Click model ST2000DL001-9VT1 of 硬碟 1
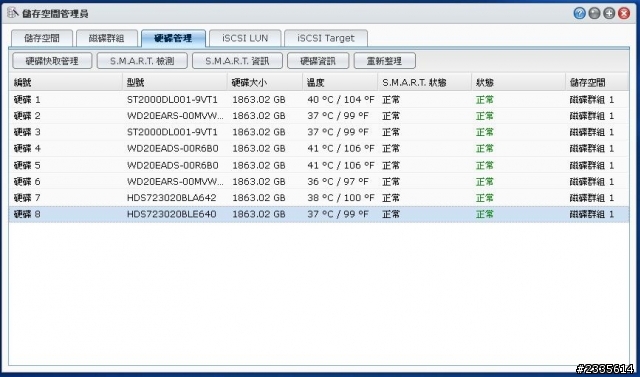Screen dimensions: 640x377 click(172, 100)
